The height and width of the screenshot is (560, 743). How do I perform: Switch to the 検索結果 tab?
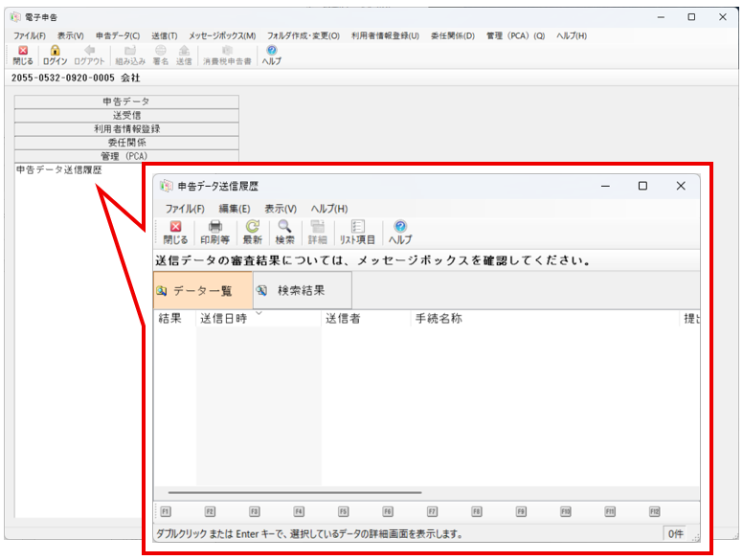pos(301,290)
